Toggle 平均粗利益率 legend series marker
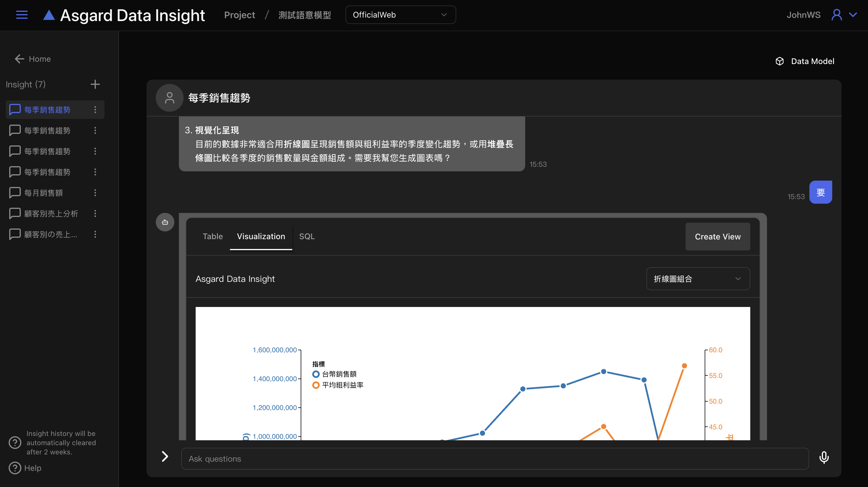 click(x=316, y=385)
